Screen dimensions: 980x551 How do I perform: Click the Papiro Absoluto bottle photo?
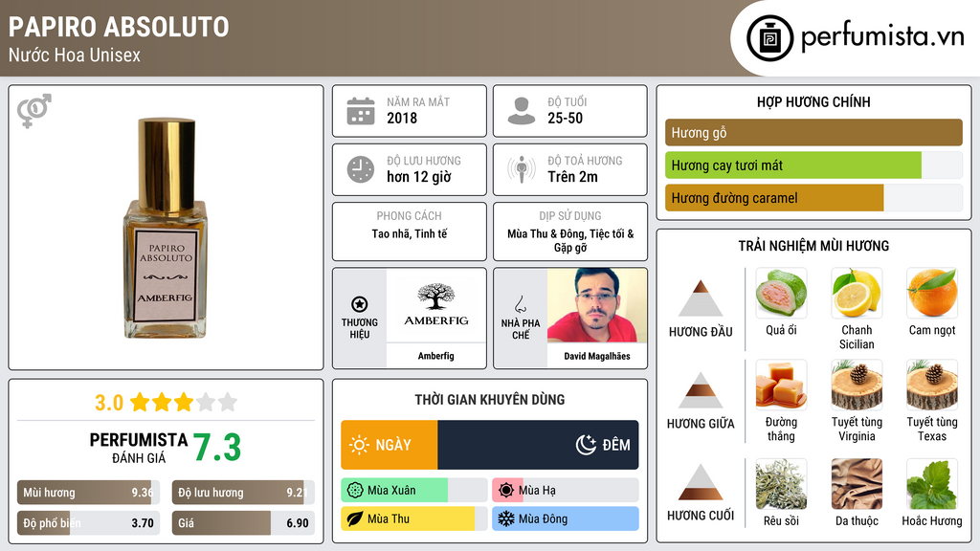(x=166, y=228)
